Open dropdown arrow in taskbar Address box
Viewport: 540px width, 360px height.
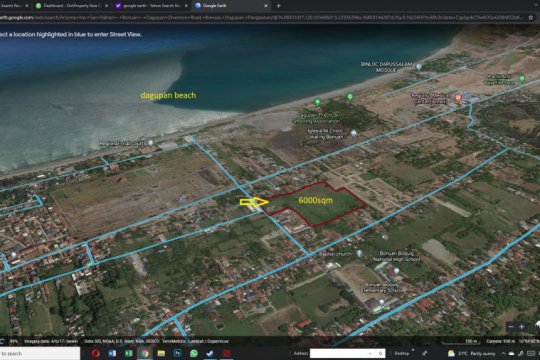click(370, 353)
